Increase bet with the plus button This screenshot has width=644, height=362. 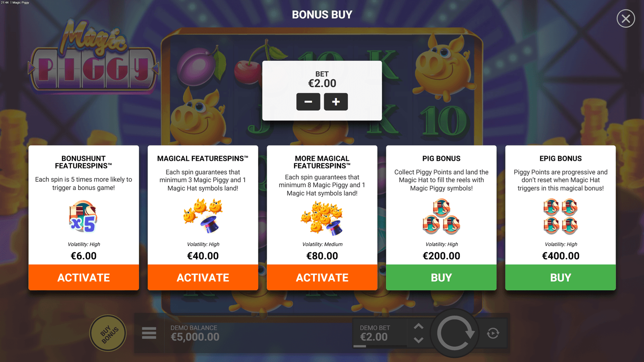coord(336,102)
